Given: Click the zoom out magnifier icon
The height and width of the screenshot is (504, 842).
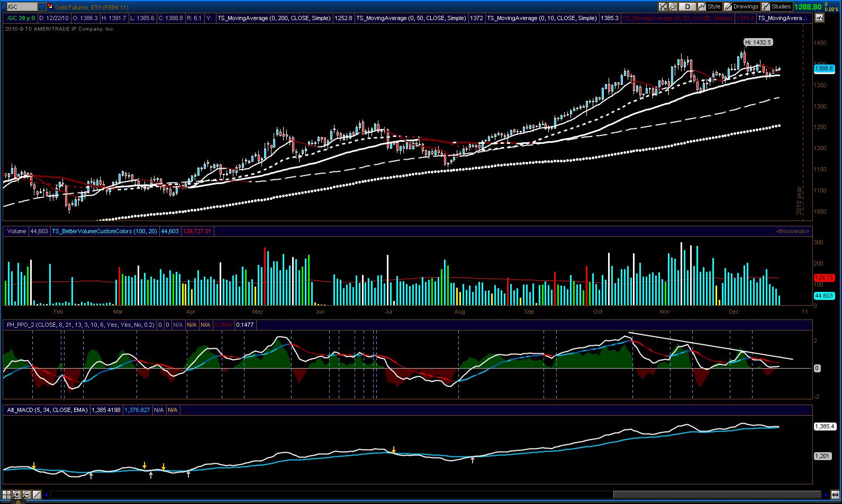Looking at the screenshot, I should pyautogui.click(x=27, y=495).
